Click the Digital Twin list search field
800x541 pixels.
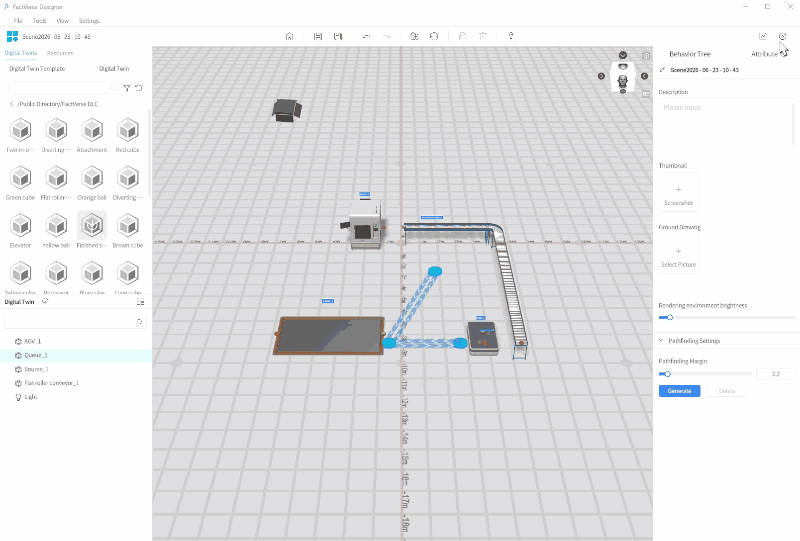75,322
